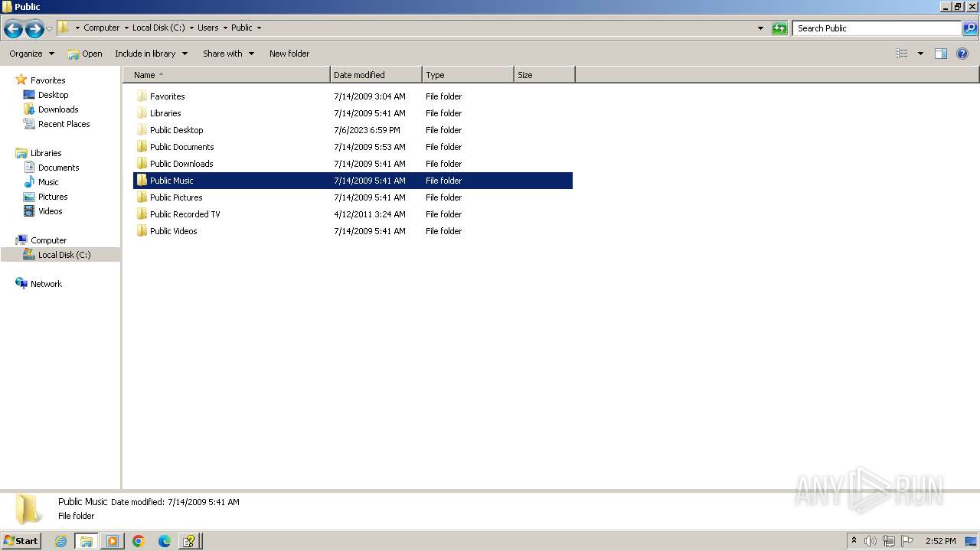This screenshot has width=980, height=551.
Task: Focus the Search Public field
Action: [877, 28]
